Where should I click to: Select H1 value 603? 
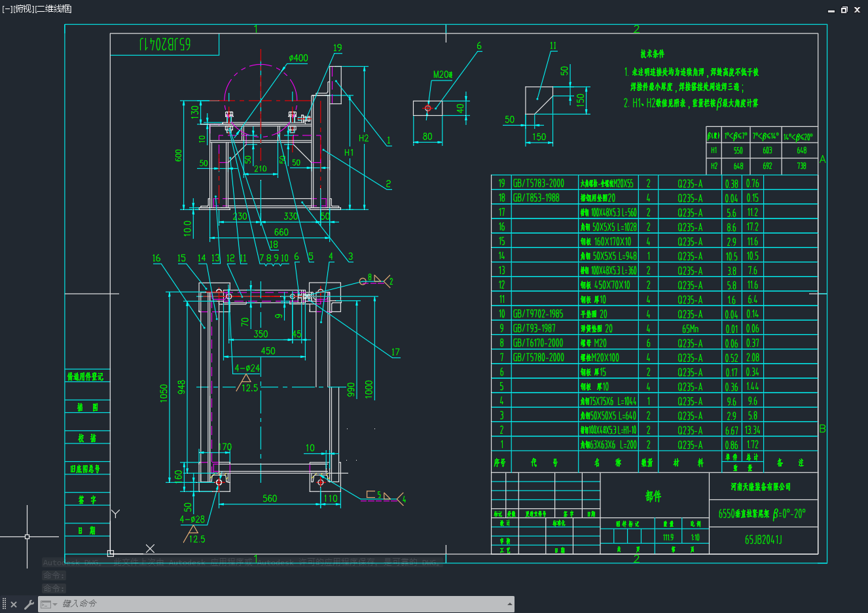point(767,150)
